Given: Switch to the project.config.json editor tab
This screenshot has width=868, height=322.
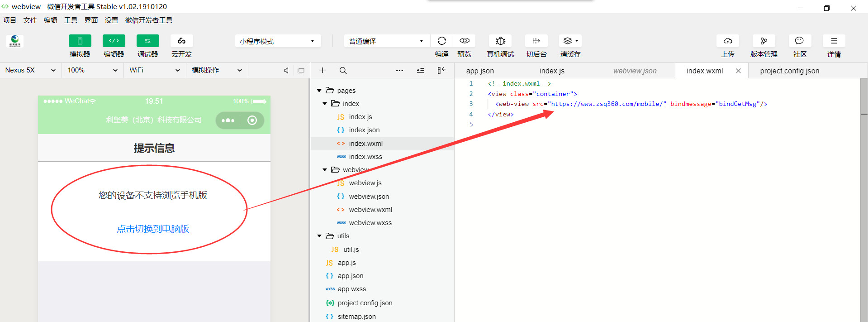Looking at the screenshot, I should tap(790, 71).
